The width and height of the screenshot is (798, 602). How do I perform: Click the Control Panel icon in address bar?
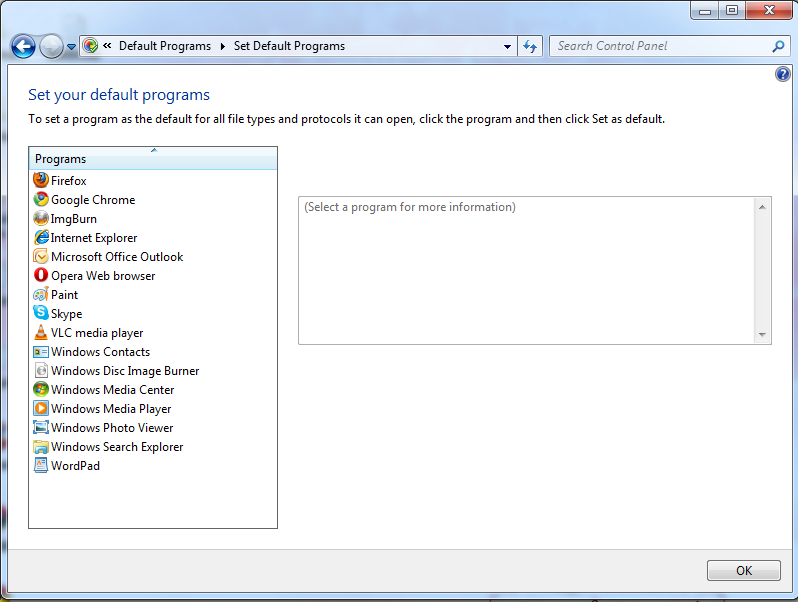tap(91, 46)
